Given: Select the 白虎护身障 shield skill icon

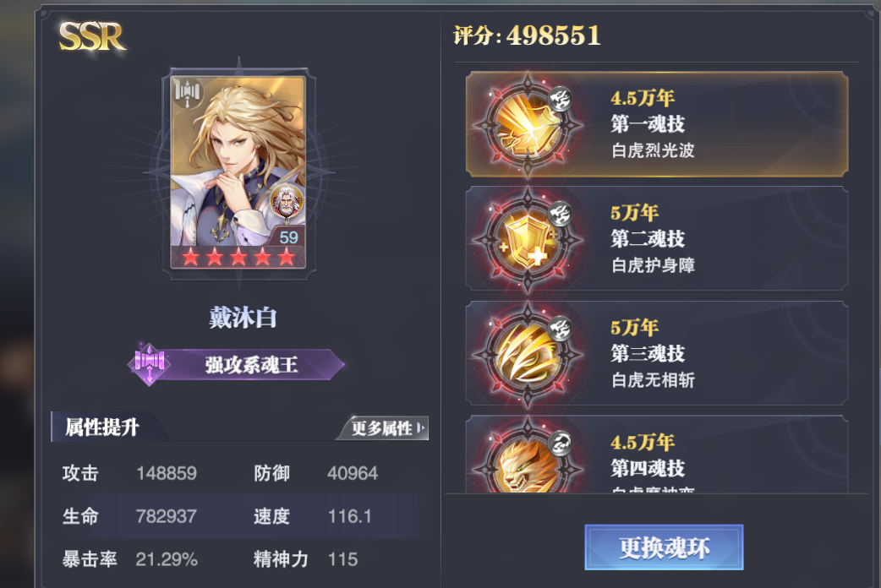Looking at the screenshot, I should click(527, 240).
